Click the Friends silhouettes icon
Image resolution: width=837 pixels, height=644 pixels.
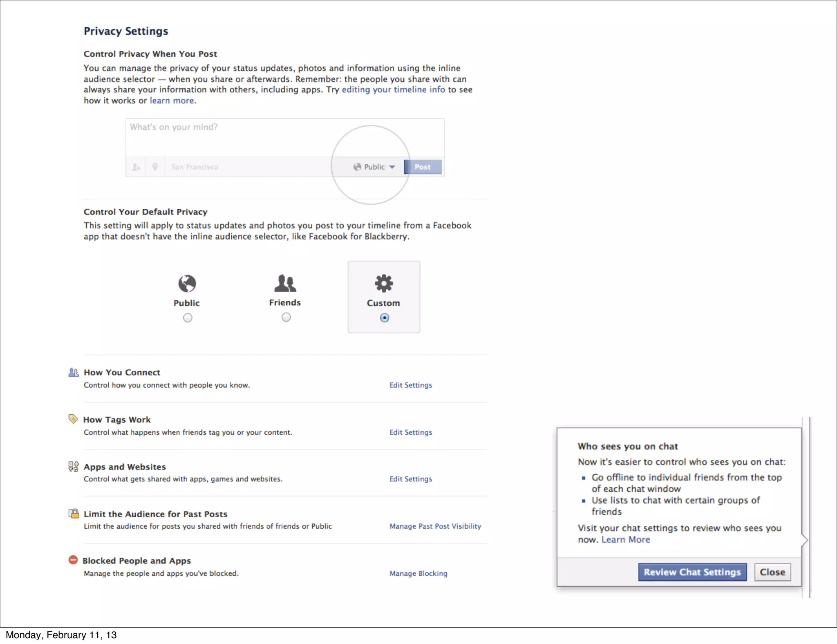tap(285, 283)
